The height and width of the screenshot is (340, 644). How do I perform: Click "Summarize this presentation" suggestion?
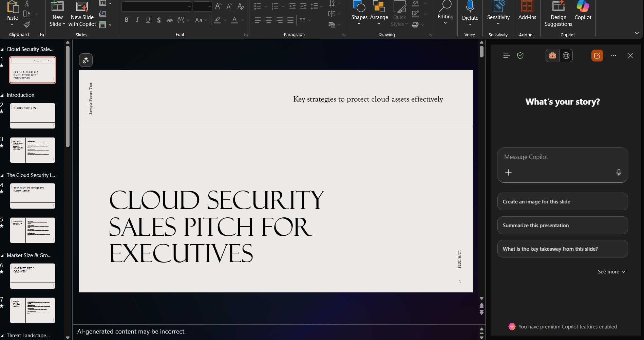562,226
